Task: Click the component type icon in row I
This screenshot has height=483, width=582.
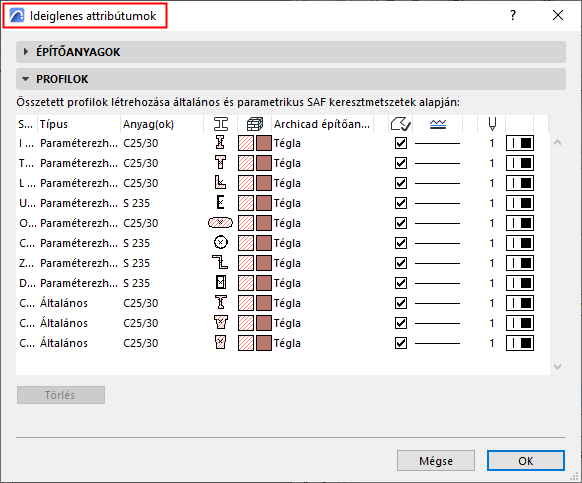Action: click(x=520, y=143)
